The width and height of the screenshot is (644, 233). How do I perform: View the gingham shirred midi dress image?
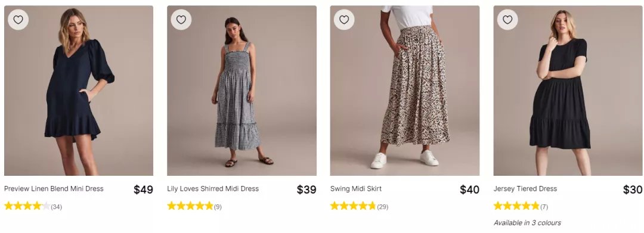pyautogui.click(x=241, y=91)
